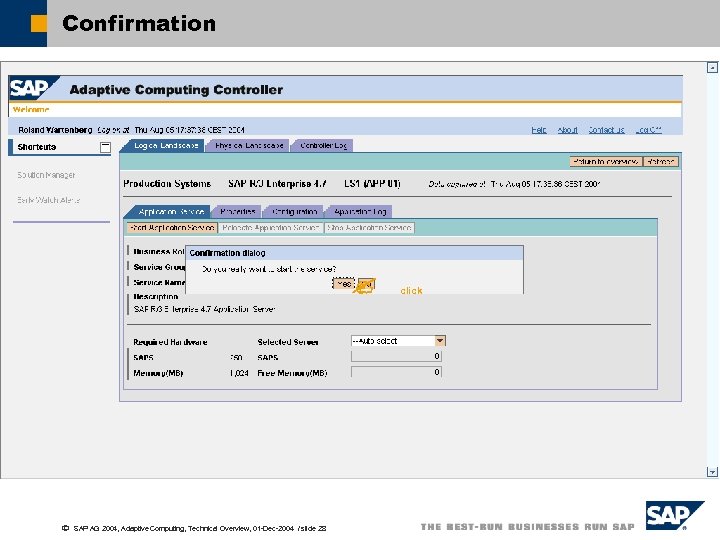Click the scrollbar down arrow
Viewport: 720px width, 540px height.
click(712, 472)
